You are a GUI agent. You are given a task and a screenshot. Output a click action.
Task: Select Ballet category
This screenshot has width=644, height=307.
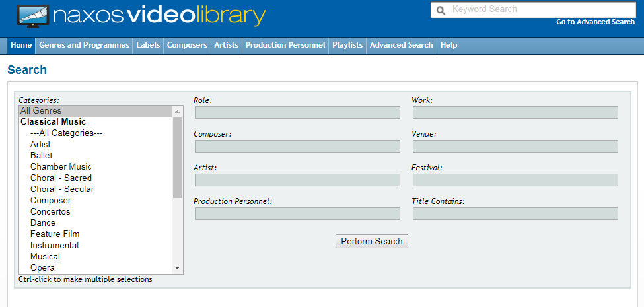(95, 156)
